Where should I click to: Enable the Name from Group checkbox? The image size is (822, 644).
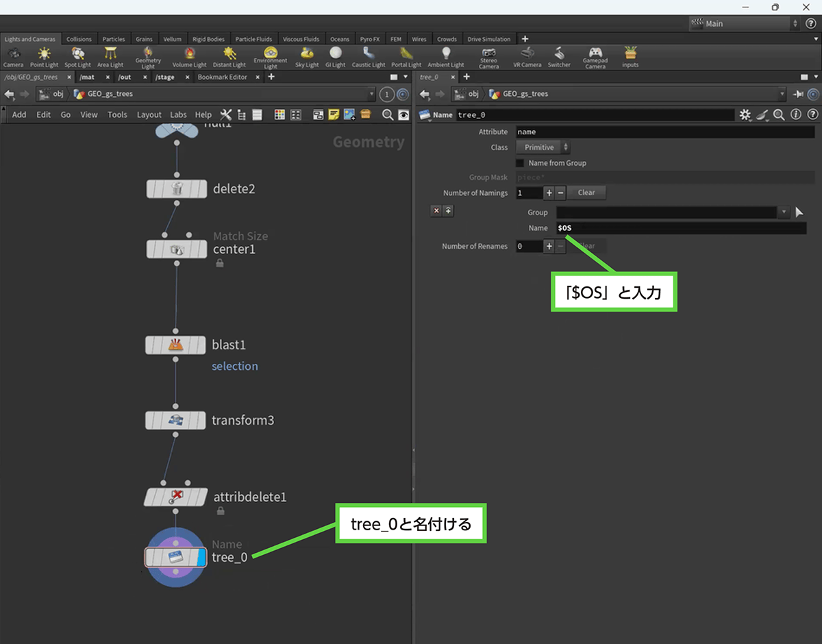click(x=520, y=163)
